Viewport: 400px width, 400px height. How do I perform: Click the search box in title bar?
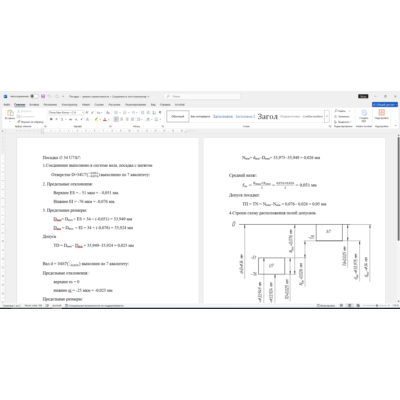(x=202, y=96)
